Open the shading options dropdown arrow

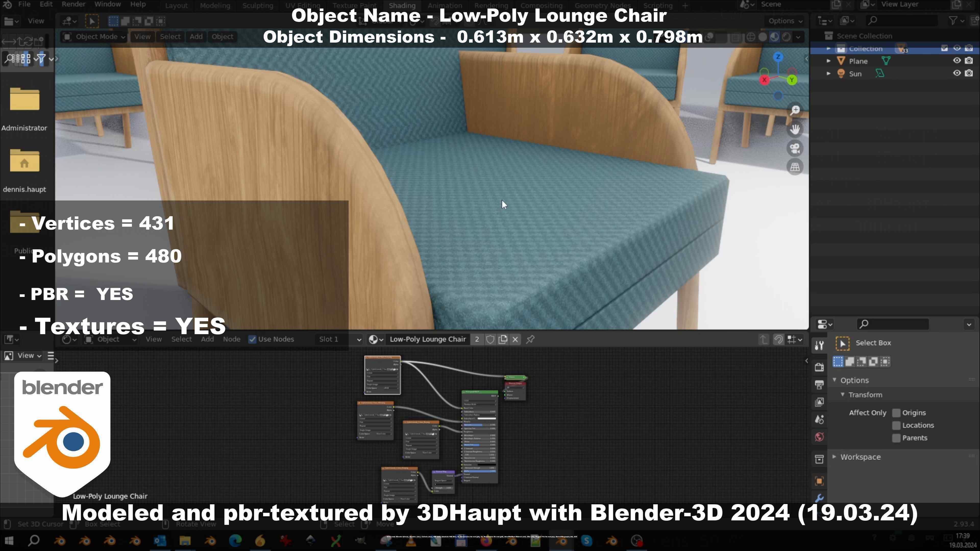point(798,37)
